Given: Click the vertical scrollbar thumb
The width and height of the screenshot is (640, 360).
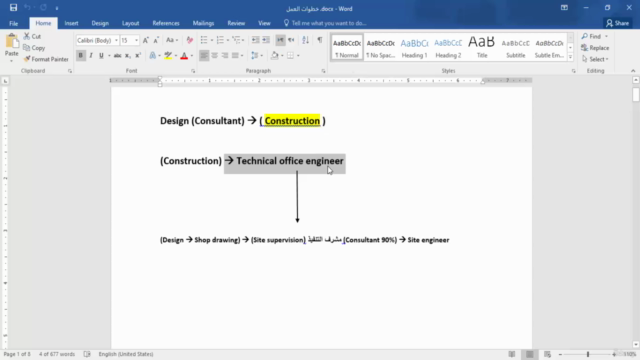Looking at the screenshot, I should [636, 95].
